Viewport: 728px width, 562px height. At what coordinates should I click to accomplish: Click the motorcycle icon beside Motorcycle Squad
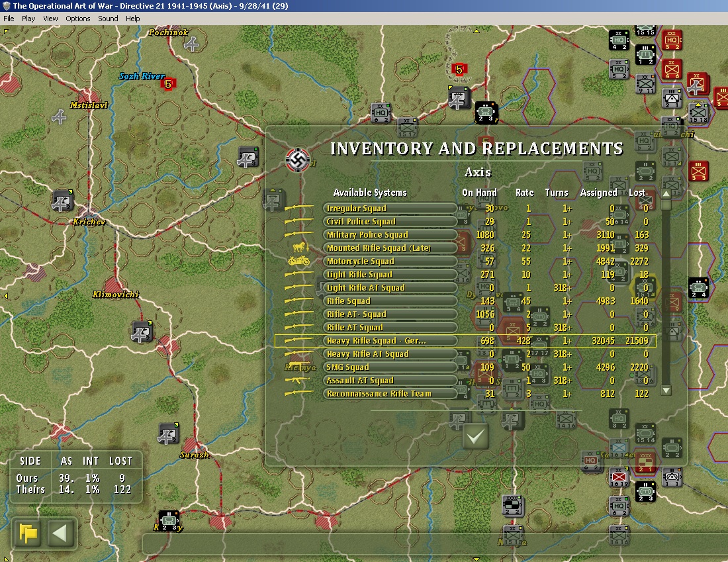(299, 261)
